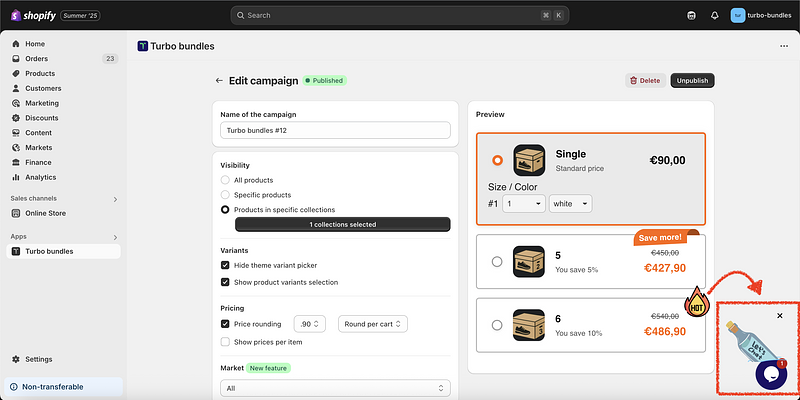Open the Market All dropdown

pyautogui.click(x=335, y=388)
